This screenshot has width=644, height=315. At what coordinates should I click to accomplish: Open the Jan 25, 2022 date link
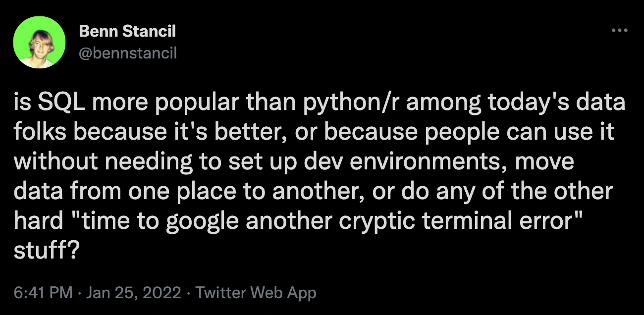pyautogui.click(x=133, y=292)
